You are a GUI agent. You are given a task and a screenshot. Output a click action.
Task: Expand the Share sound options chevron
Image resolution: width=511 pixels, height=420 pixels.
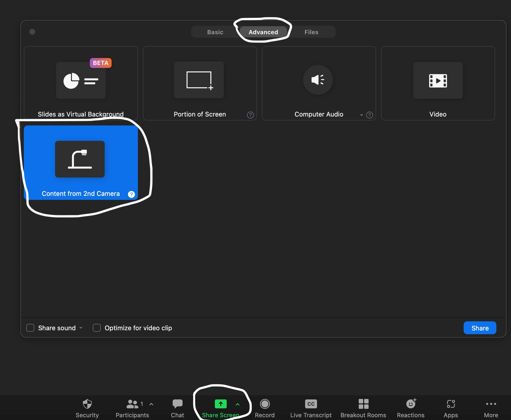tap(81, 328)
